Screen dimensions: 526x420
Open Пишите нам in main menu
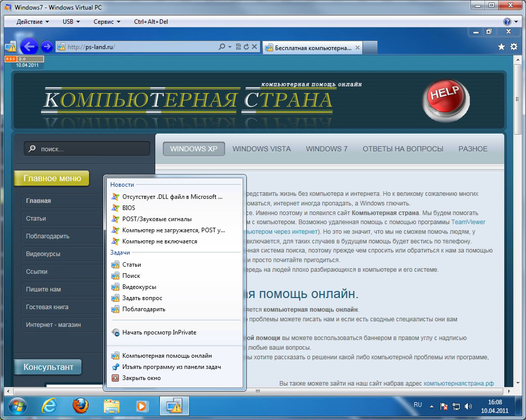[62, 289]
